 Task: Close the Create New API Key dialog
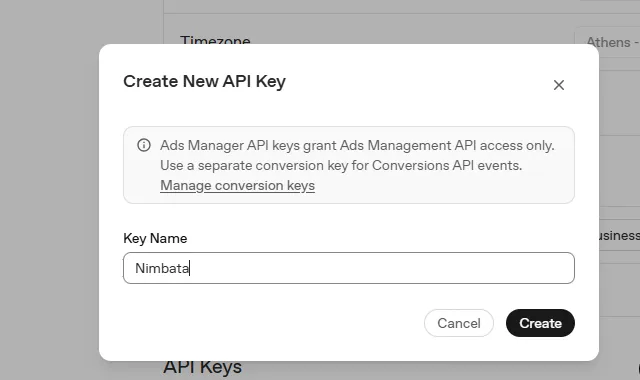[559, 85]
